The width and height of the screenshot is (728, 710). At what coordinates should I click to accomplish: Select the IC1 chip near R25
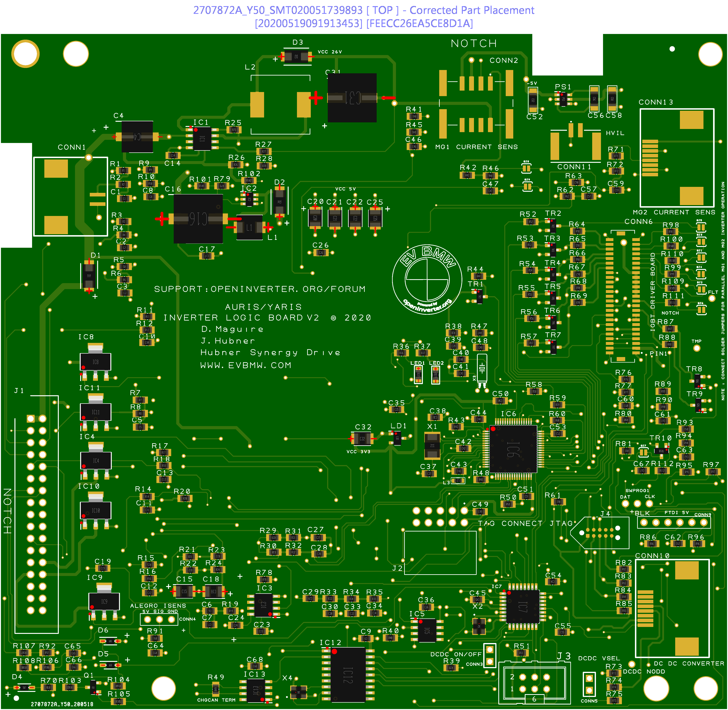[202, 138]
